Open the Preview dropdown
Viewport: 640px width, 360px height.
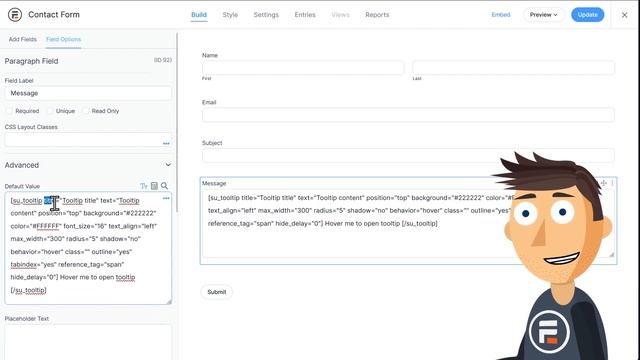(544, 15)
